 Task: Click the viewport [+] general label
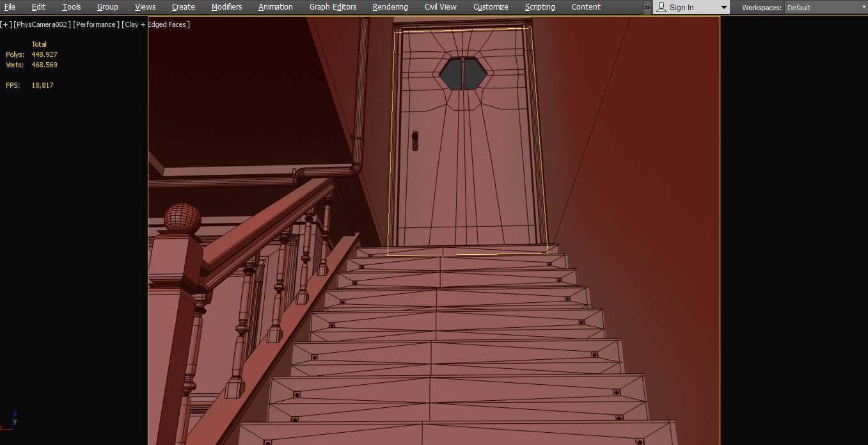(x=6, y=24)
